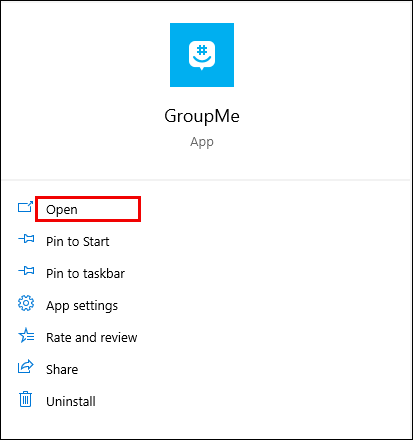
Task: Click the pin icon beside Pin to Start
Action: pos(26,239)
